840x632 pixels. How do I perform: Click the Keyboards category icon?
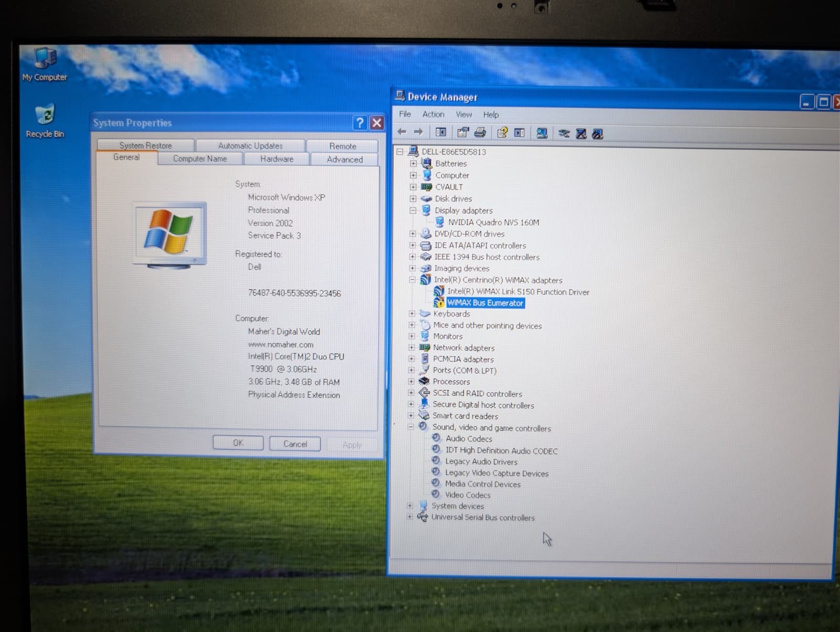[x=425, y=313]
